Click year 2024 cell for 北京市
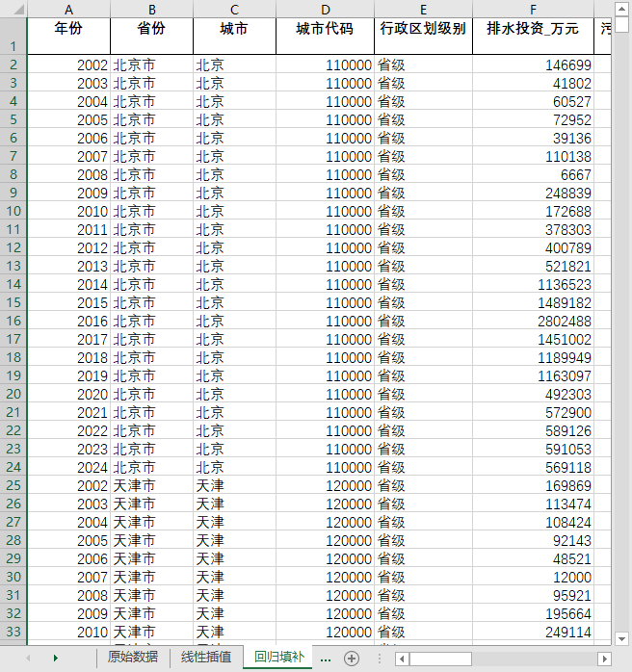This screenshot has height=672, width=632. [x=68, y=467]
